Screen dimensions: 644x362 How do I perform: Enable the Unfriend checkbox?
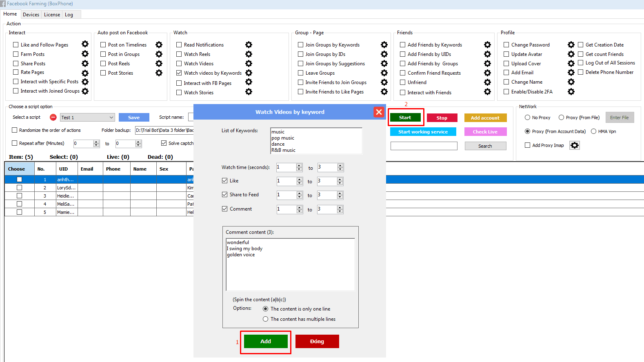click(x=402, y=82)
